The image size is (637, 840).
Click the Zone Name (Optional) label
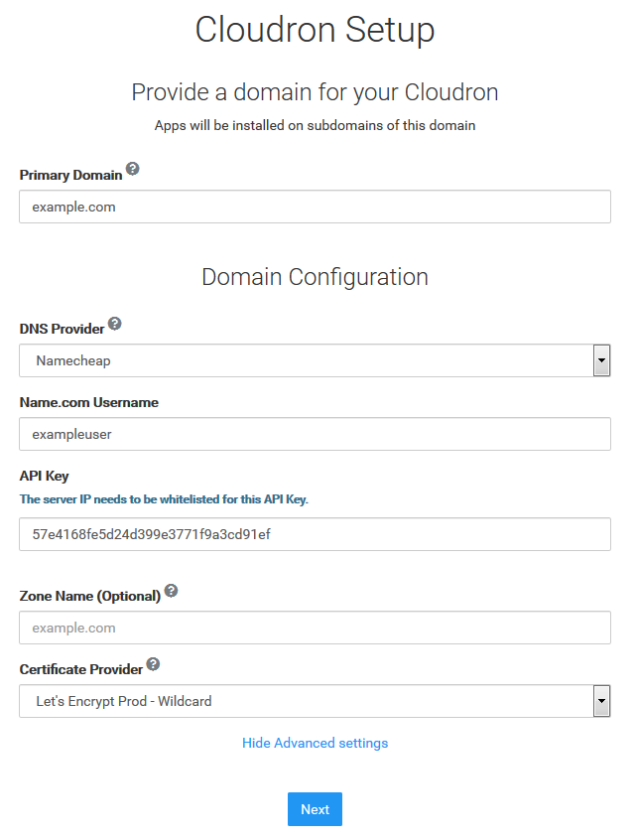pos(90,597)
